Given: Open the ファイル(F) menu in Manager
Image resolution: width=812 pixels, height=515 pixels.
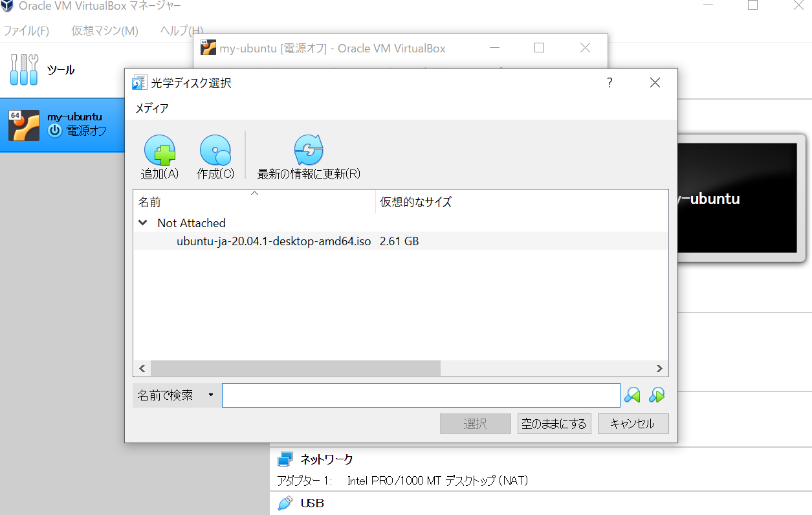Looking at the screenshot, I should [x=27, y=30].
